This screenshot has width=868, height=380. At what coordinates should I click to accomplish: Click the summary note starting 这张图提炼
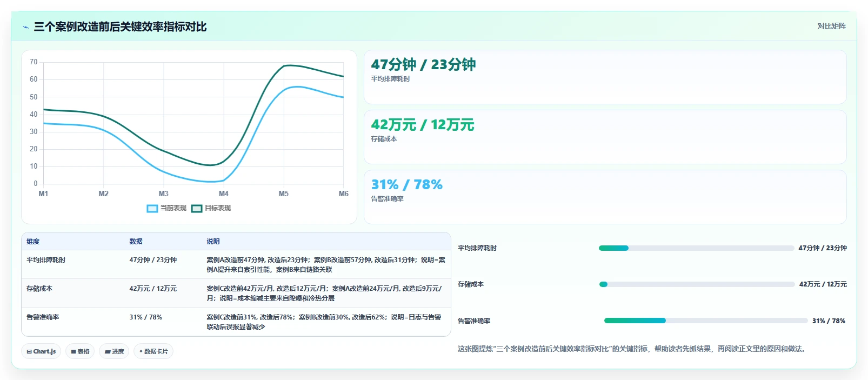tap(633, 349)
